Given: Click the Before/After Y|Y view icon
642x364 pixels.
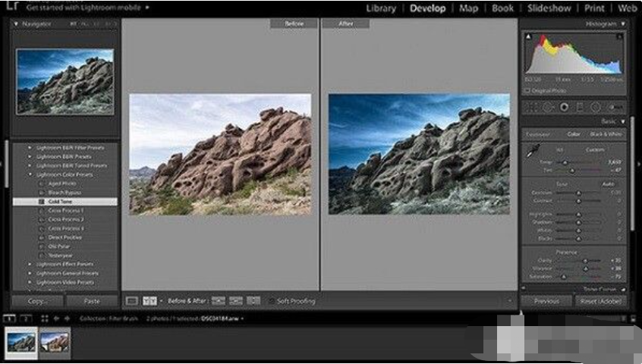Looking at the screenshot, I should pyautogui.click(x=149, y=301).
